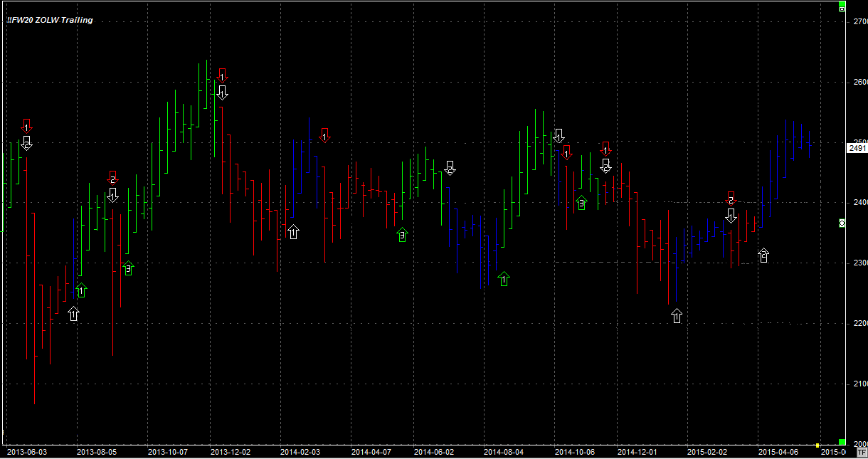868x459 pixels.
Task: Select the red down arrow 2 above the 2015-02-02 label
Action: coord(731,200)
